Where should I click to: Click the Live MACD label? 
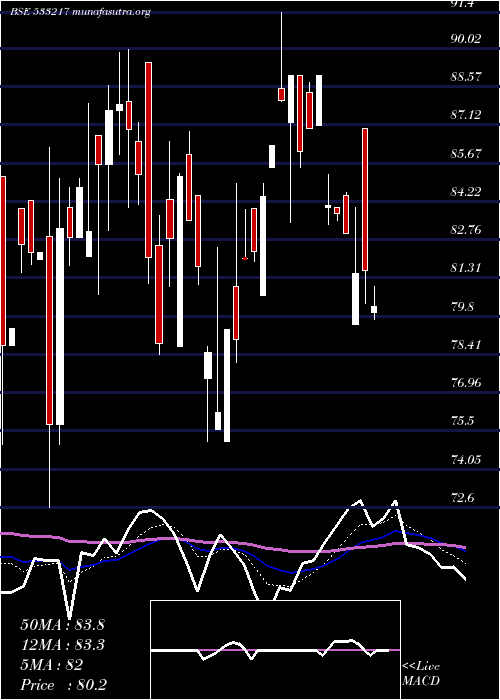click(421, 674)
